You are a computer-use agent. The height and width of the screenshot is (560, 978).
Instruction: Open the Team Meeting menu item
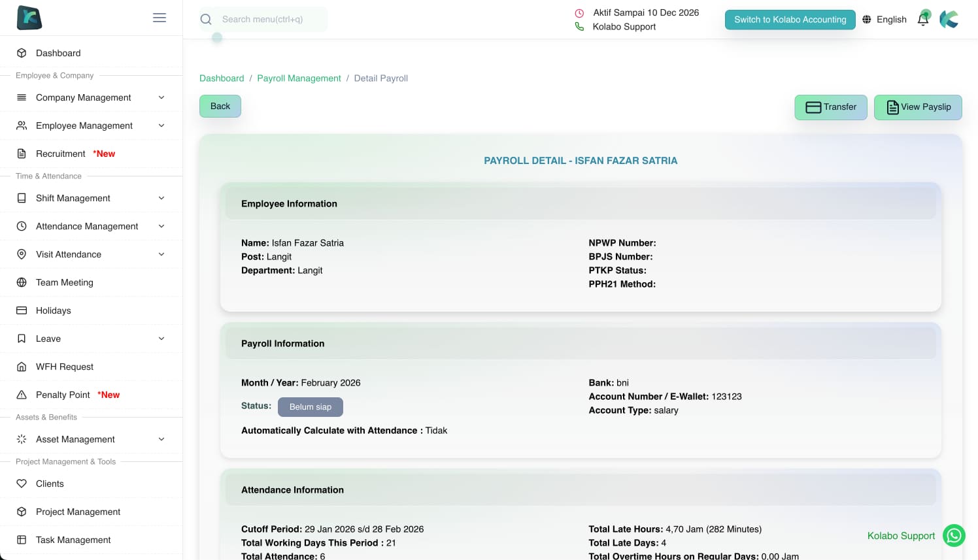point(65,282)
